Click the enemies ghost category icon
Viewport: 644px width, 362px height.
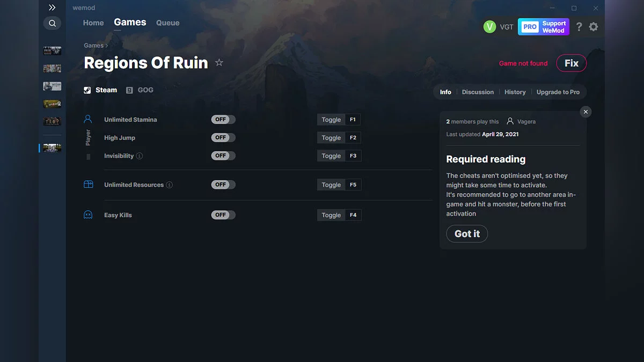click(88, 215)
